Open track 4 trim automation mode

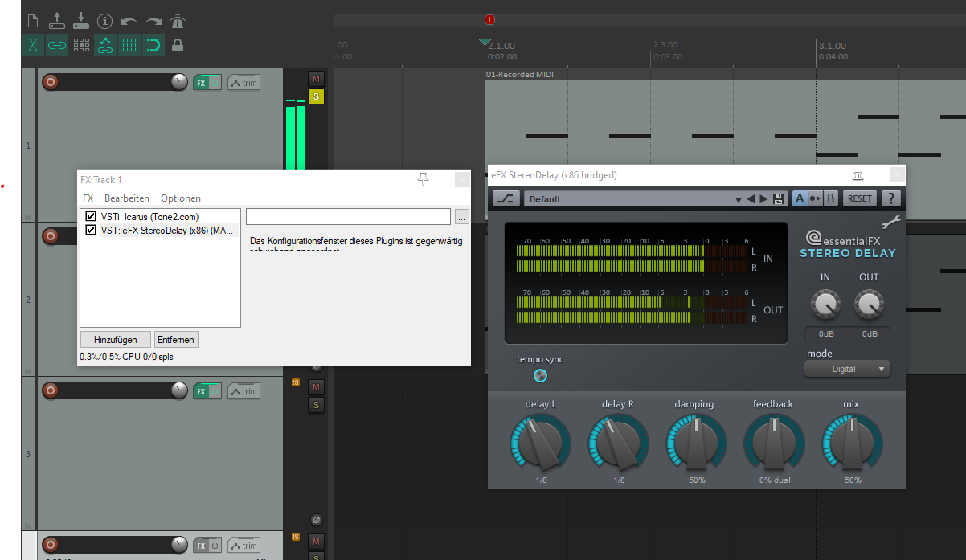[244, 546]
